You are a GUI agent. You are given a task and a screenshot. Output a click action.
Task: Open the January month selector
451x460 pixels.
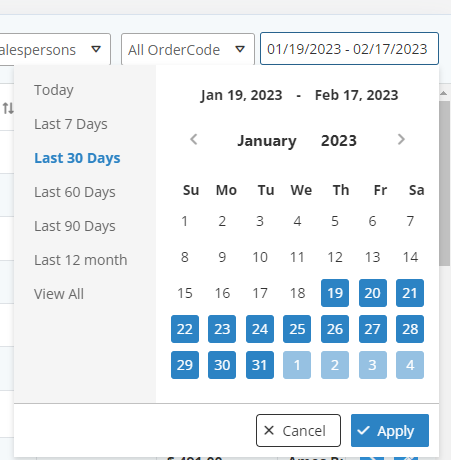pyautogui.click(x=267, y=141)
